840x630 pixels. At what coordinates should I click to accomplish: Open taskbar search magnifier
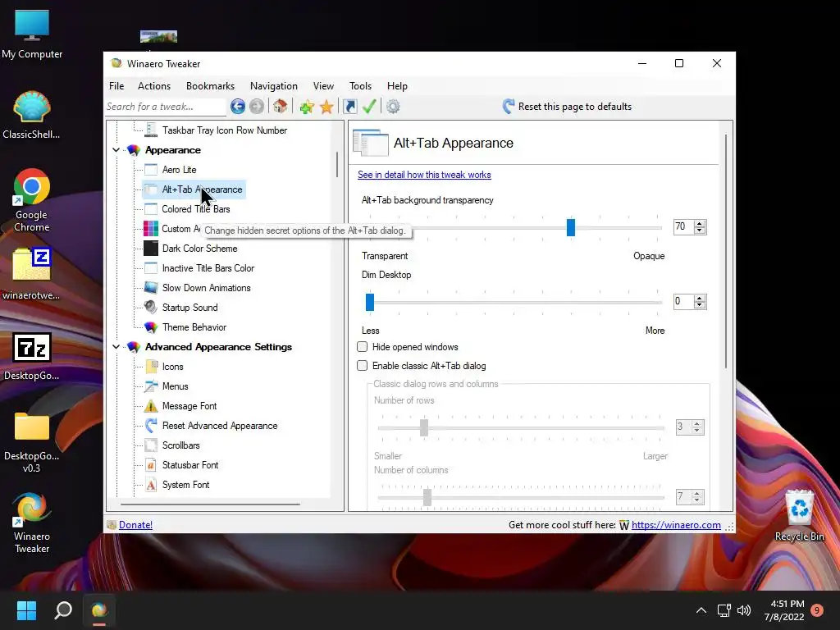coord(63,610)
